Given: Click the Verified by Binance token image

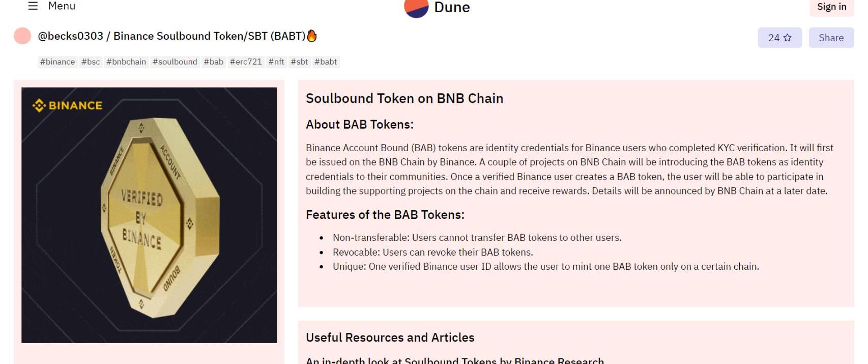Looking at the screenshot, I should [x=149, y=215].
